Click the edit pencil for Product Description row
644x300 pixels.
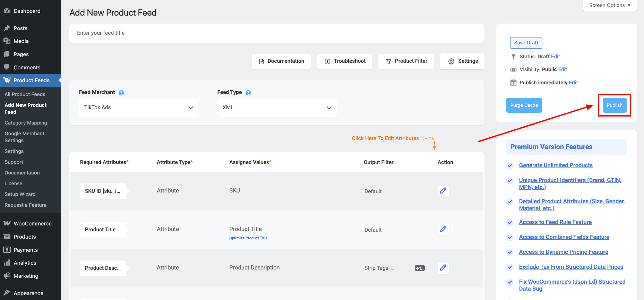[443, 268]
